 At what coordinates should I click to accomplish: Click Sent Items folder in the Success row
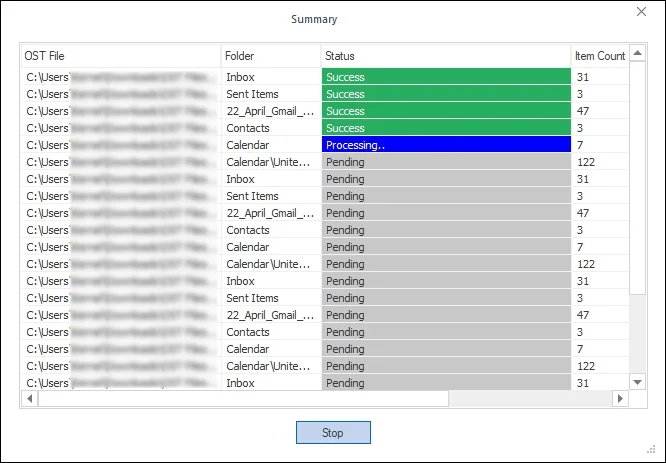pyautogui.click(x=271, y=94)
